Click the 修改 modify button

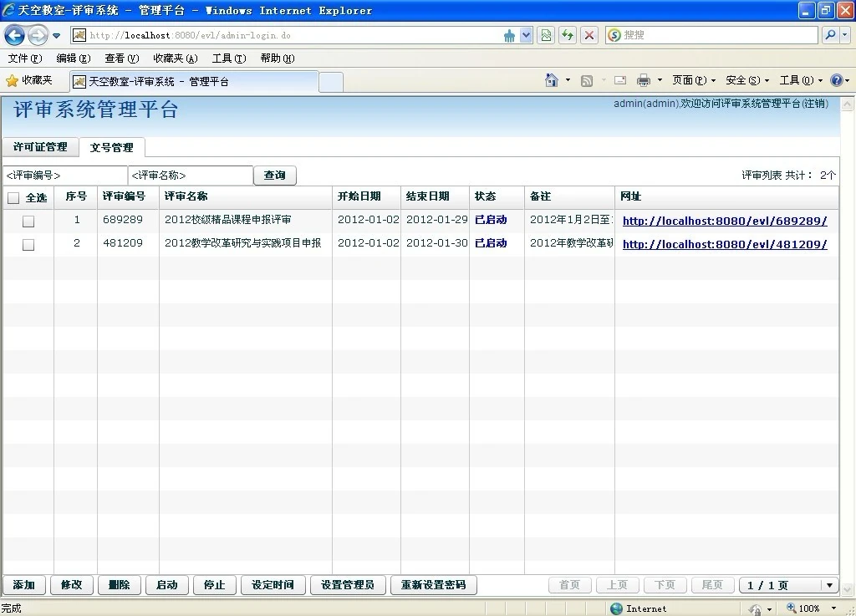click(x=72, y=585)
